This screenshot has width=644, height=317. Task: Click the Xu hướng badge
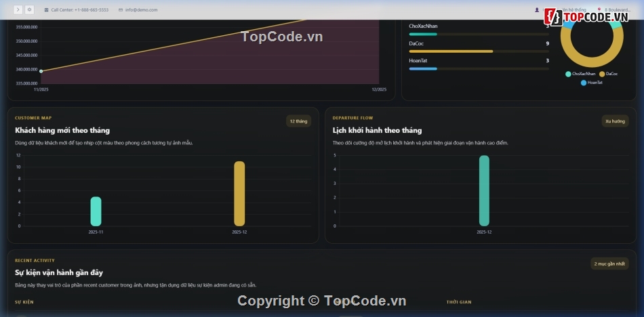[615, 121]
